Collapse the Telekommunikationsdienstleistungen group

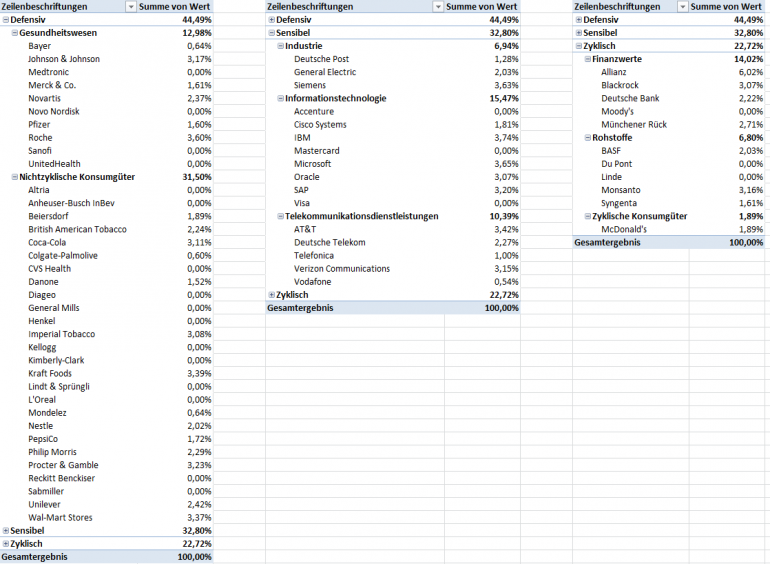click(x=280, y=216)
